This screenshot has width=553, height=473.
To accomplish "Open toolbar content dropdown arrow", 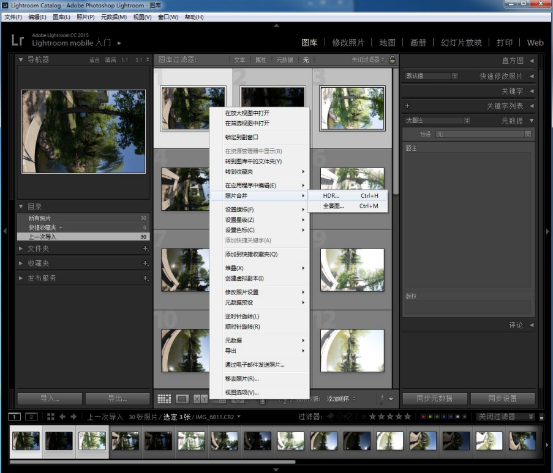I will (x=391, y=399).
